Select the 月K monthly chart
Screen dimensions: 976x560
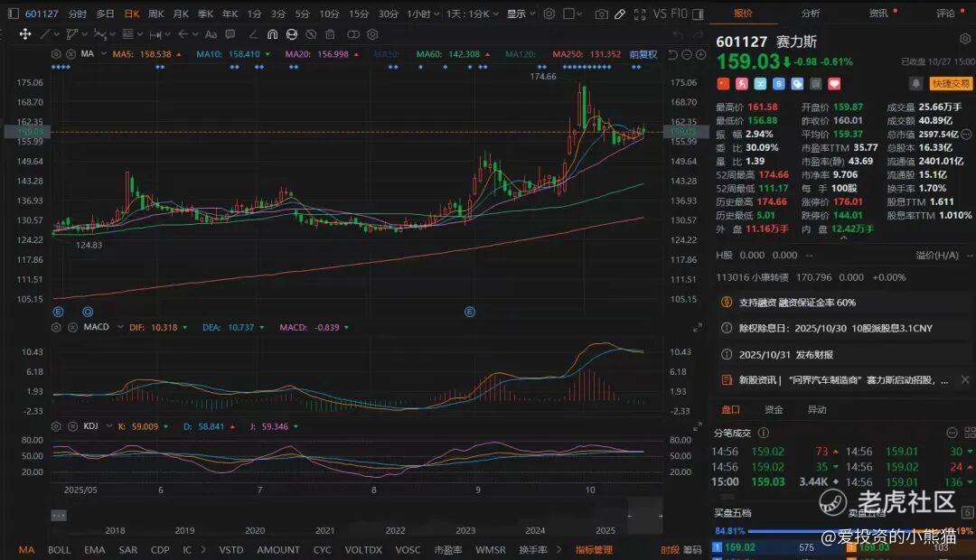[x=181, y=13]
